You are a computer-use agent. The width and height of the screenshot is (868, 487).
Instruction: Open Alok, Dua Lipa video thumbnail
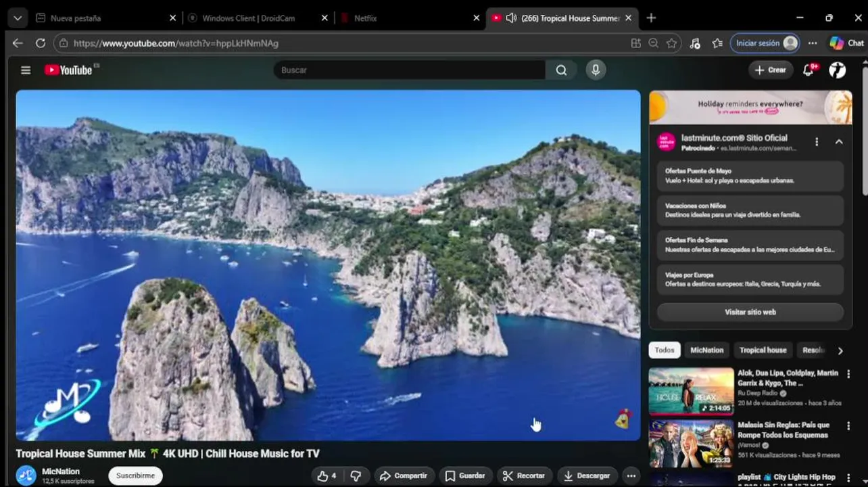point(691,391)
